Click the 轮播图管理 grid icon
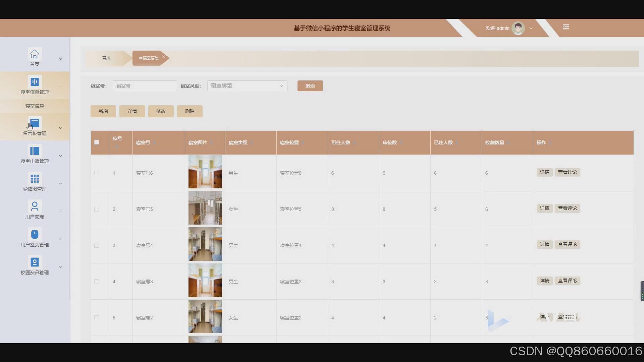Image resolution: width=644 pixels, height=362 pixels. tap(35, 179)
